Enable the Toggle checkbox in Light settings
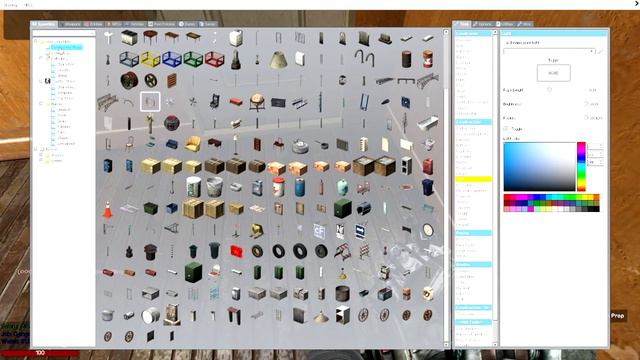The height and width of the screenshot is (360, 640). point(507,129)
